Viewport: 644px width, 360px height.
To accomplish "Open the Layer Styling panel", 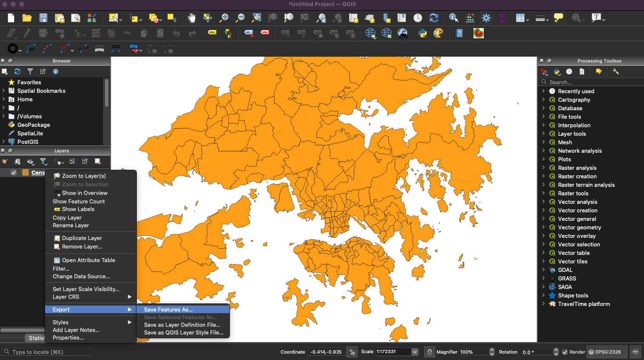I will point(5,162).
